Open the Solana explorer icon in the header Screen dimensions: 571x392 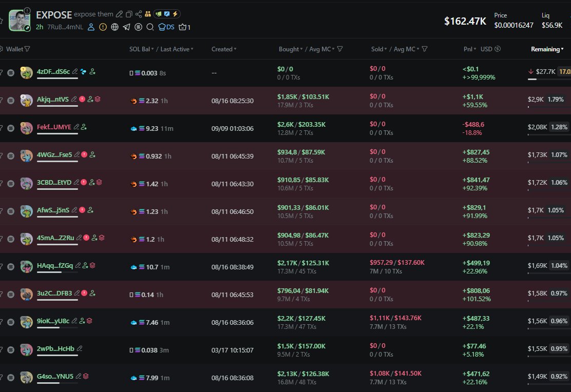pos(138,27)
